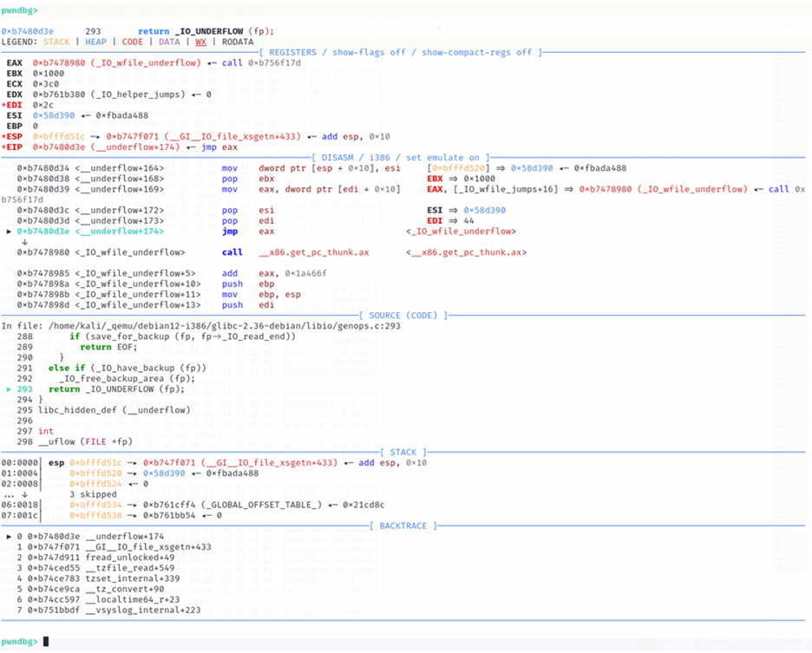Click stack entry 01:0004 address 0xbfffd520
Viewport: 812px width, 653px height.
(x=95, y=473)
